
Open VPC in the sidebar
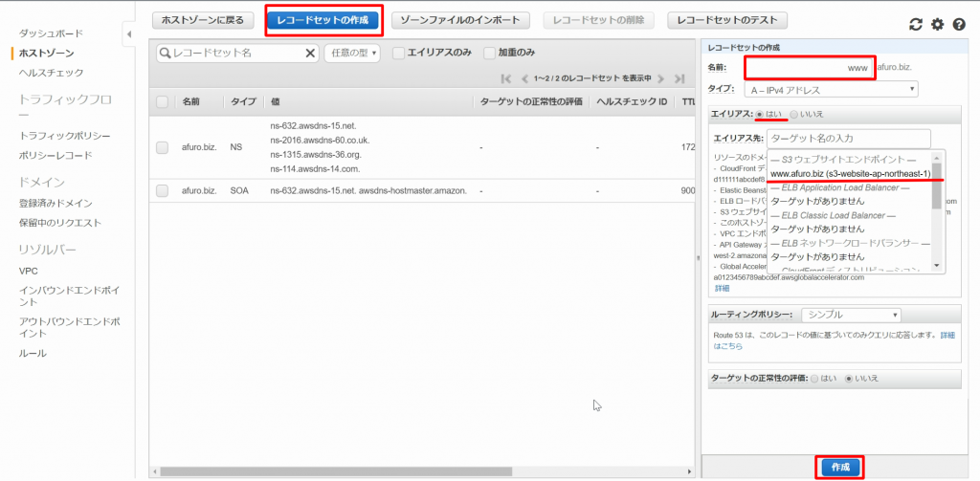[x=29, y=272]
